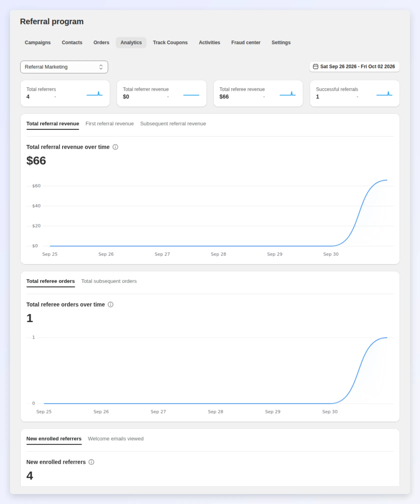Switch to Total subsequent orders tab
Image resolution: width=420 pixels, height=504 pixels.
coord(109,281)
